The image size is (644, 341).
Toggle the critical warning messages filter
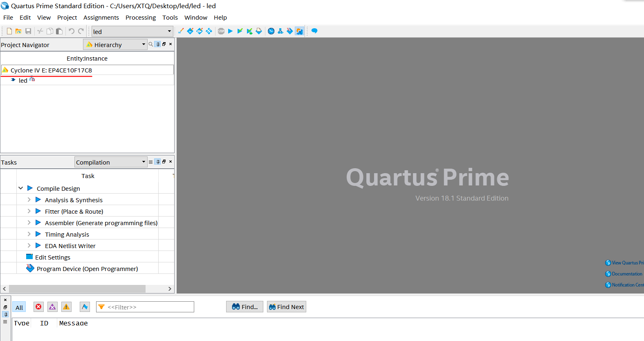(52, 307)
